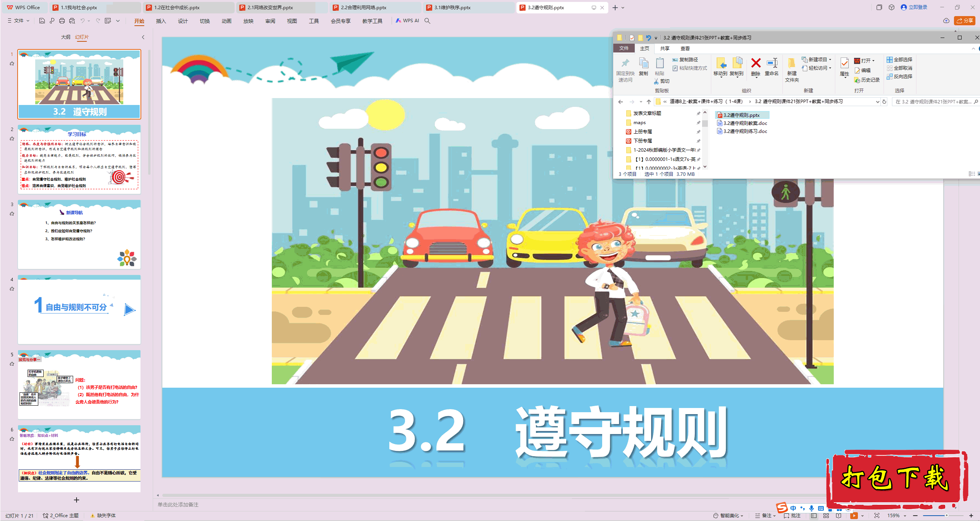Click 复制路径 in Explorer ribbon
This screenshot has width=980, height=521.
[685, 60]
